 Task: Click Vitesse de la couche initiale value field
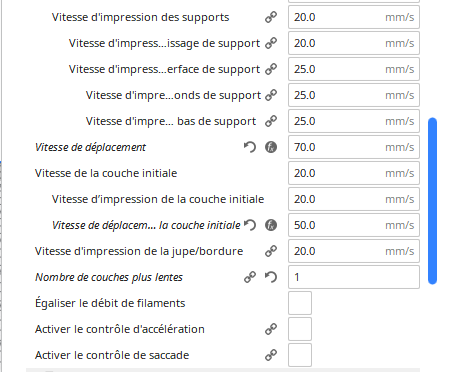(x=354, y=173)
